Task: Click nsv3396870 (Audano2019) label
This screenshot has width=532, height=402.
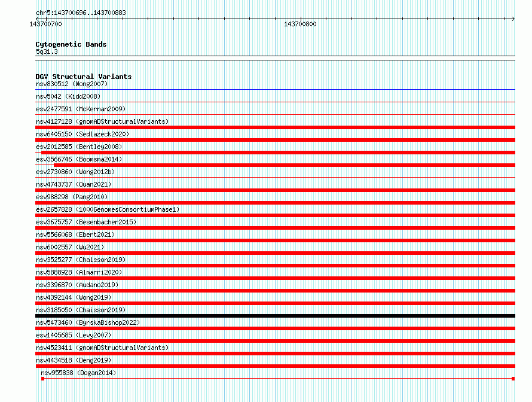Action: [77, 285]
